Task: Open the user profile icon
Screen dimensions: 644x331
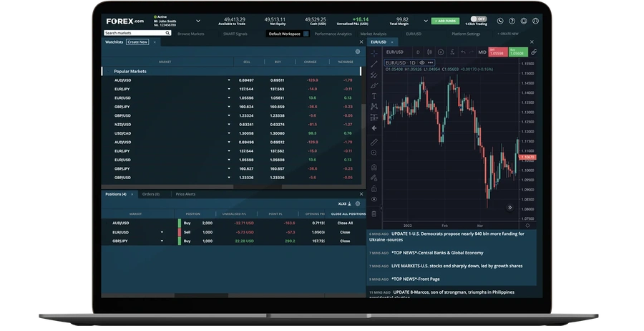Action: [x=535, y=21]
